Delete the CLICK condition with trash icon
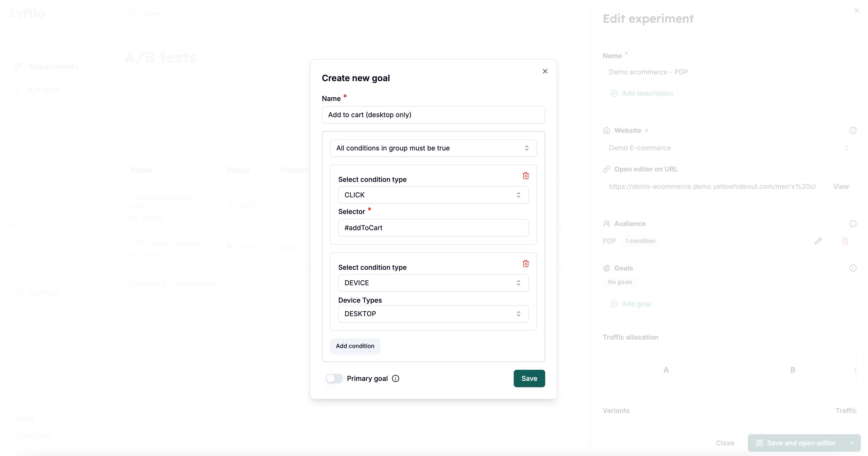868x456 pixels. 525,175
